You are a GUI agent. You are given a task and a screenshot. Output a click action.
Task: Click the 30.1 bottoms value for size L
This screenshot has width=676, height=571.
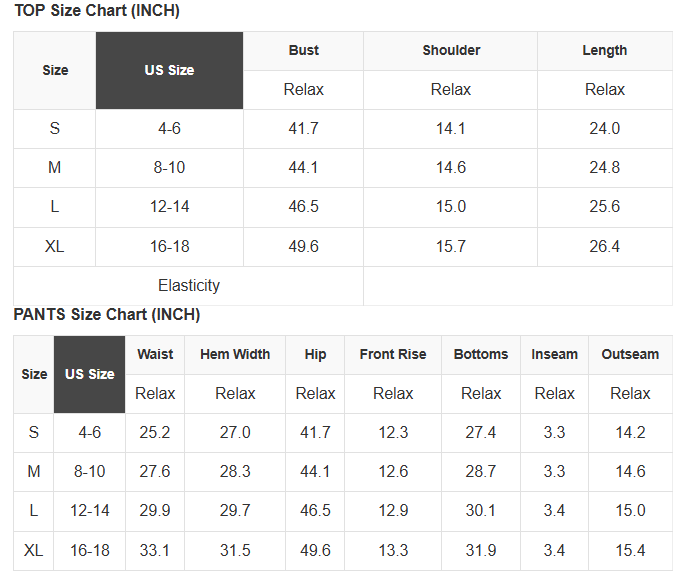click(x=481, y=511)
